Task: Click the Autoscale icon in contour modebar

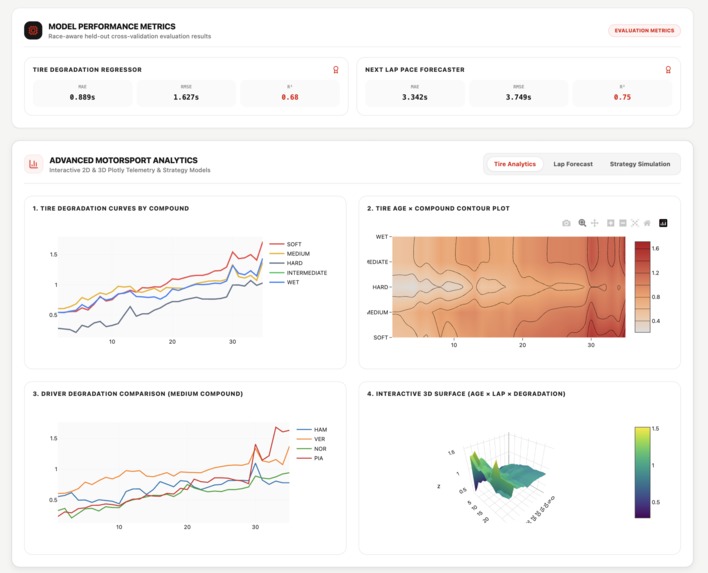Action: [x=635, y=223]
